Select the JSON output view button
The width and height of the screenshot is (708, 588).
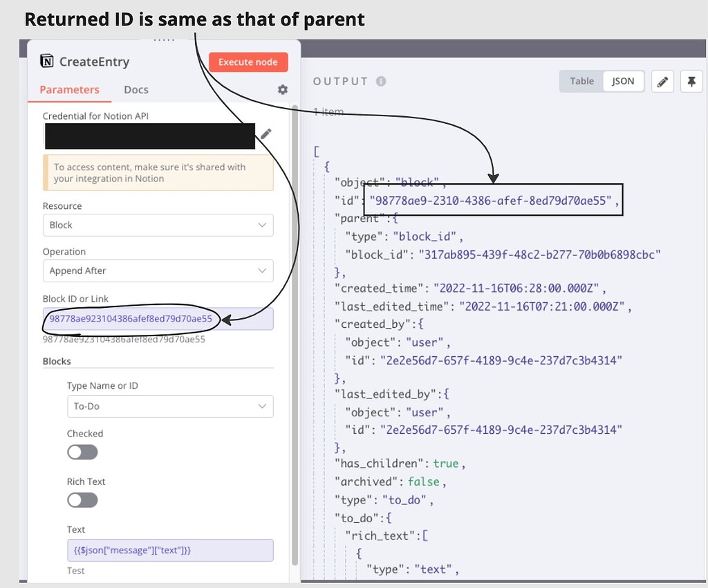click(x=623, y=81)
